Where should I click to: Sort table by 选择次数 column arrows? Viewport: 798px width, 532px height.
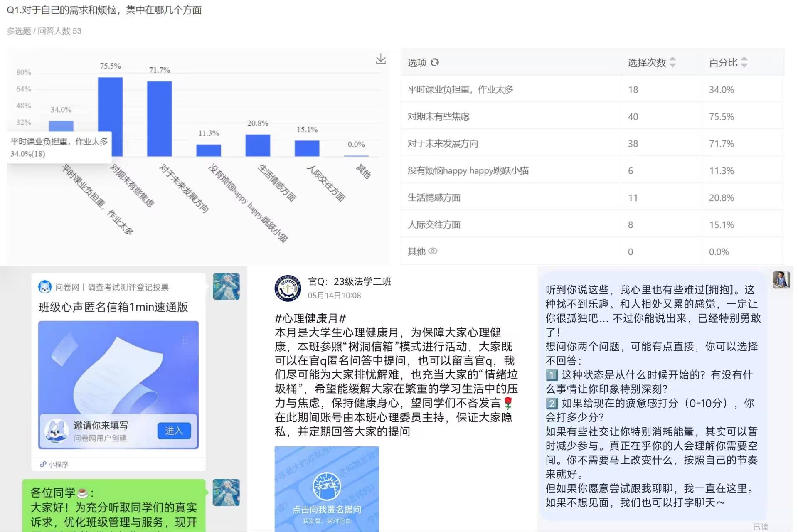tap(672, 62)
